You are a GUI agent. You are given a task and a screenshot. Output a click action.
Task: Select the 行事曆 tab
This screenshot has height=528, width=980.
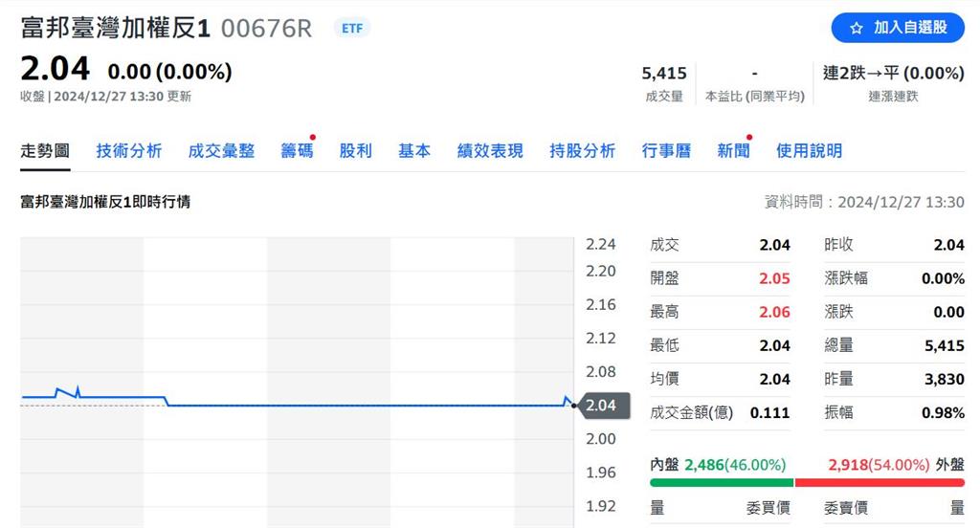tap(666, 150)
